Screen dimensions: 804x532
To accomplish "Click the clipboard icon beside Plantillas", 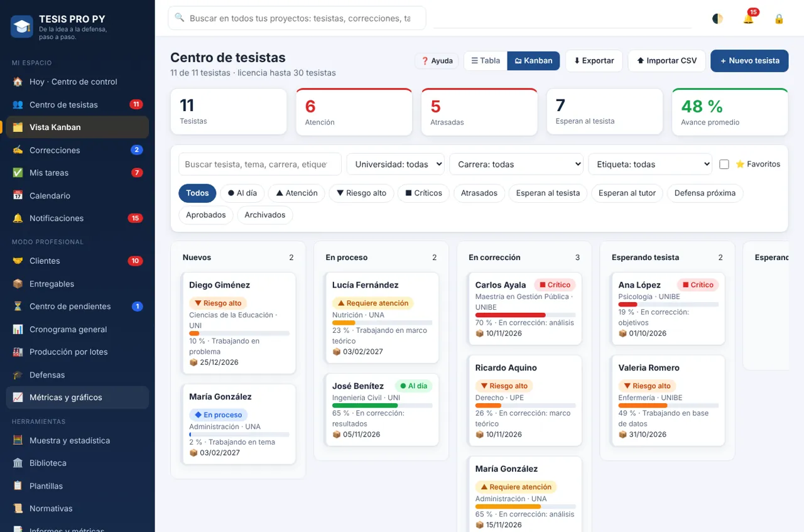I will [x=18, y=486].
